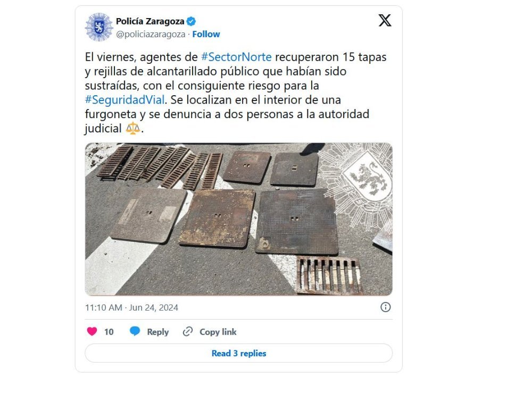Open the @policiazaragoza handle

151,34
